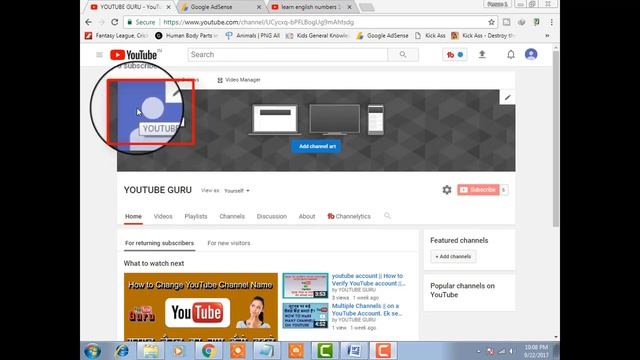Open the notifications bell
Image resolution: width=640 pixels, height=360 pixels.
click(511, 54)
